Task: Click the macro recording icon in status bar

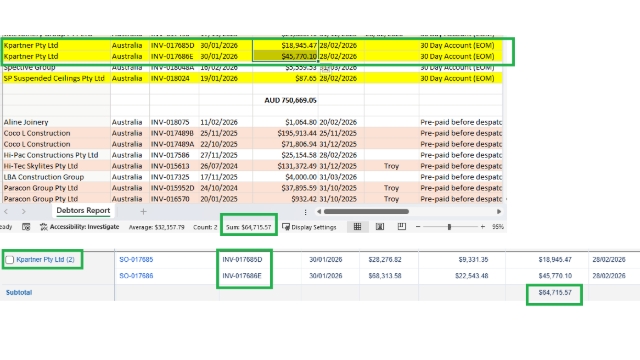Action: [x=26, y=227]
